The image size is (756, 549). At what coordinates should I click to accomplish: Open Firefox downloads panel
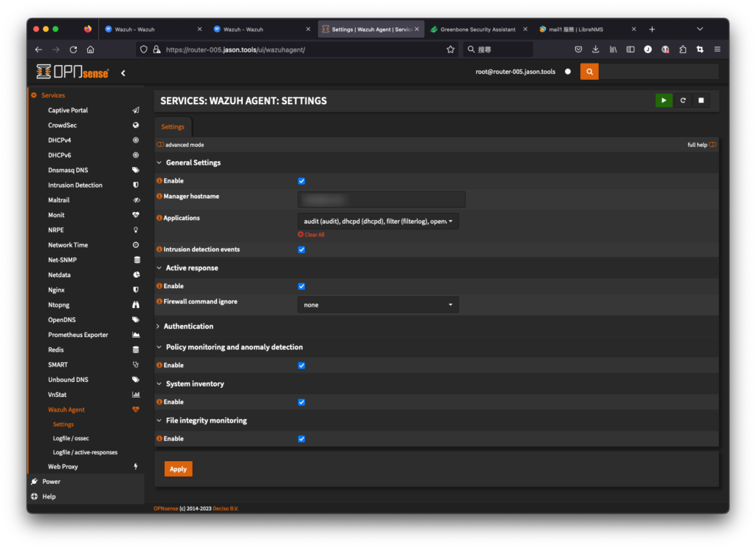pos(596,50)
